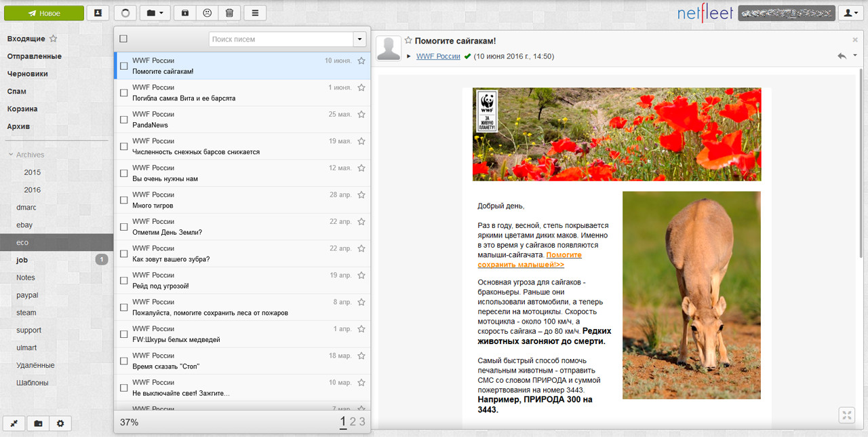Open the Шаблоны folder
The height and width of the screenshot is (437, 868).
click(x=33, y=383)
